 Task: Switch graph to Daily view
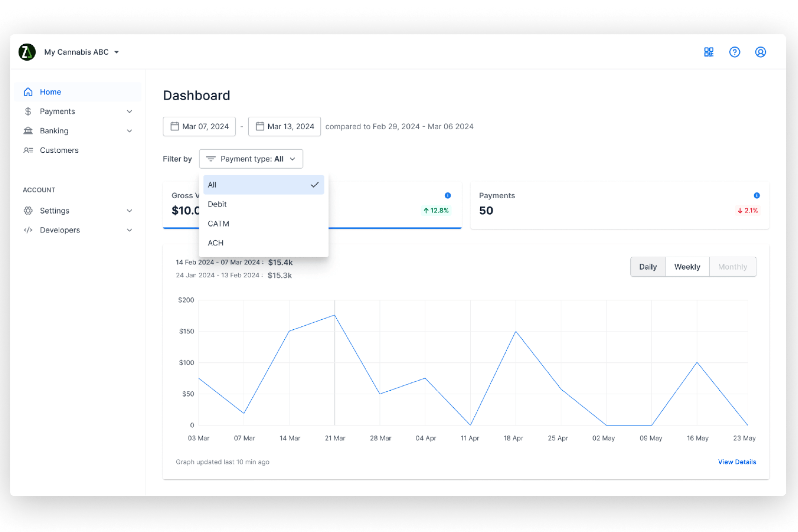pyautogui.click(x=648, y=267)
